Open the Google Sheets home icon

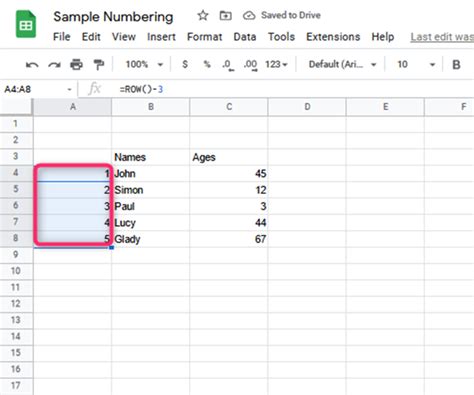coord(26,24)
